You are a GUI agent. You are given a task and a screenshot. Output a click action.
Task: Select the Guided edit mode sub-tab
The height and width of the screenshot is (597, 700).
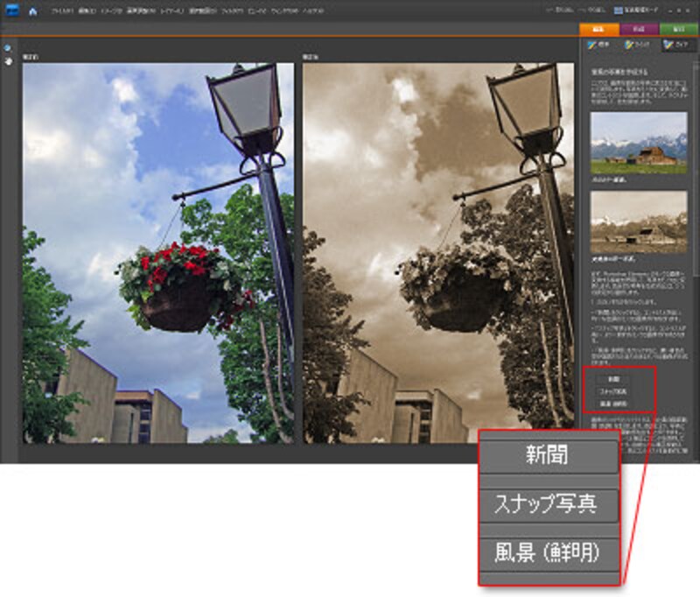pos(678,45)
